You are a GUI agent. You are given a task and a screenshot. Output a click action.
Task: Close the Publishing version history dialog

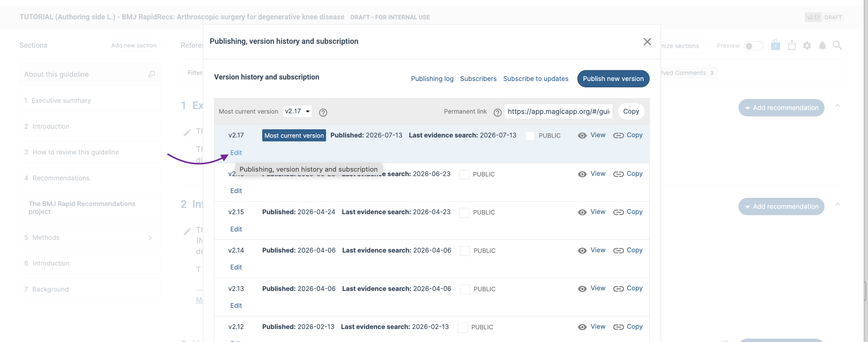pos(647,42)
